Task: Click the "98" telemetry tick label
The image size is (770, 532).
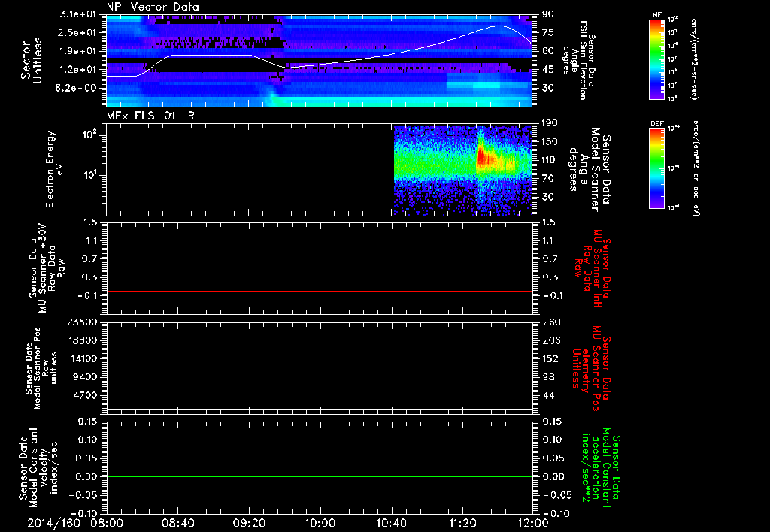Action: point(548,377)
